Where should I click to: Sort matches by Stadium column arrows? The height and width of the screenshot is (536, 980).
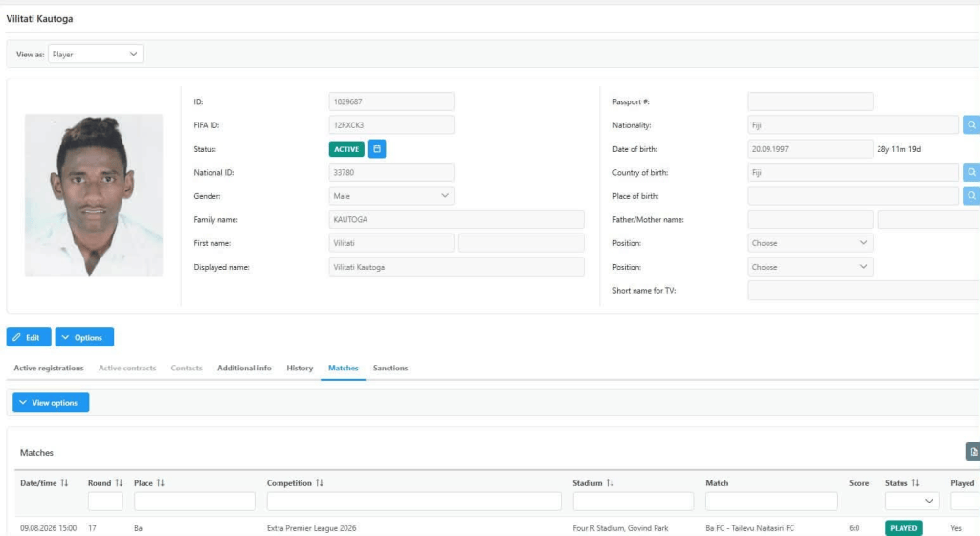click(x=610, y=483)
